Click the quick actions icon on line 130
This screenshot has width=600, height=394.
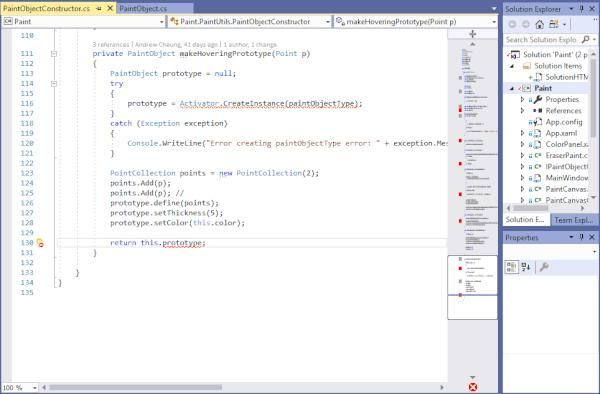coord(40,243)
